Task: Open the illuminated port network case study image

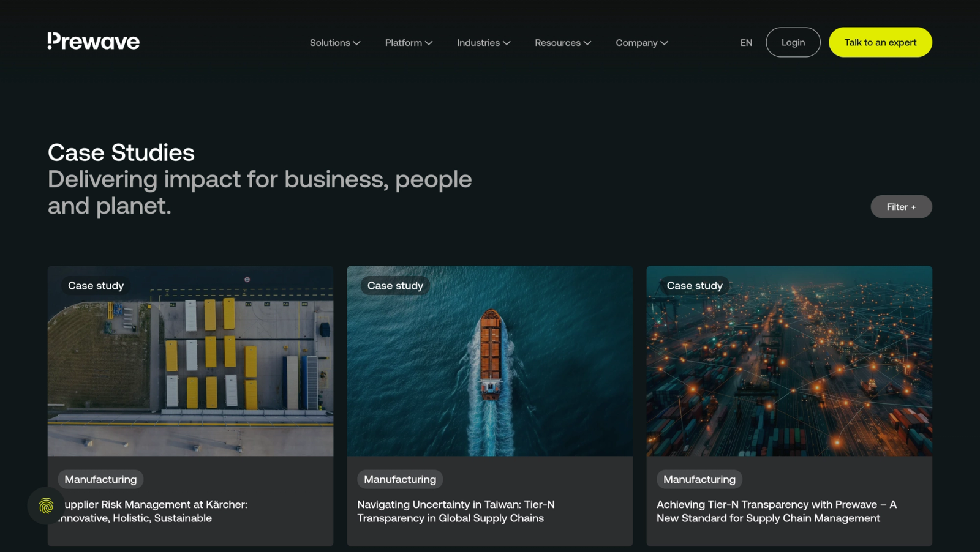Action: pos(790,361)
